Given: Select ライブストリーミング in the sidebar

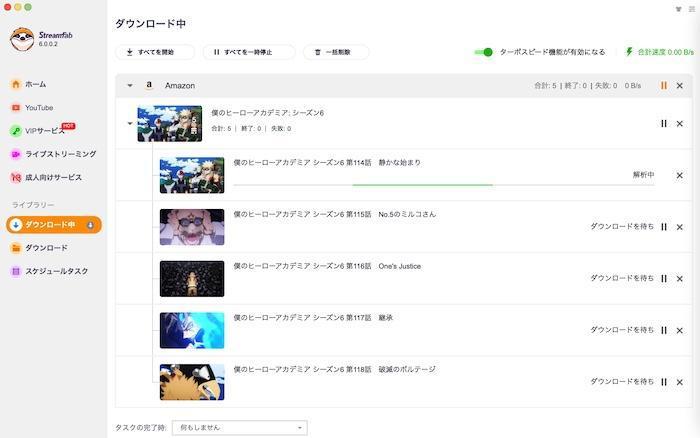Looking at the screenshot, I should pyautogui.click(x=53, y=154).
